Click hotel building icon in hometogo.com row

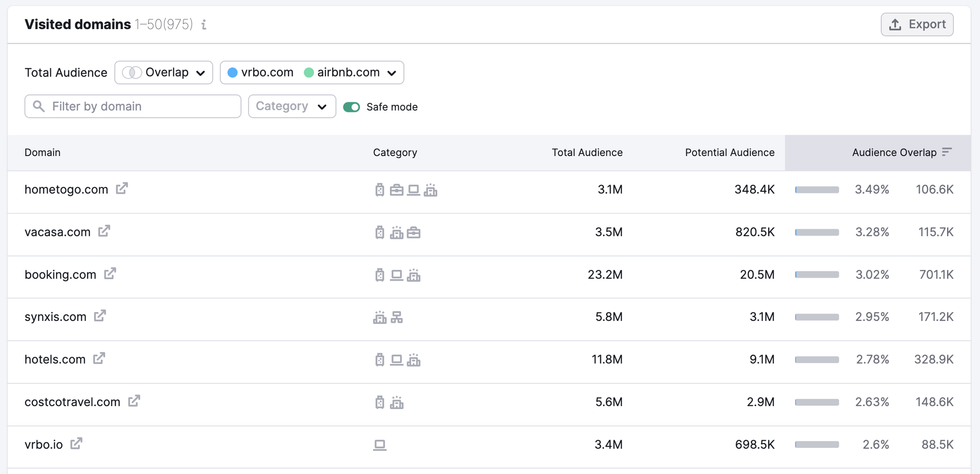pos(430,190)
